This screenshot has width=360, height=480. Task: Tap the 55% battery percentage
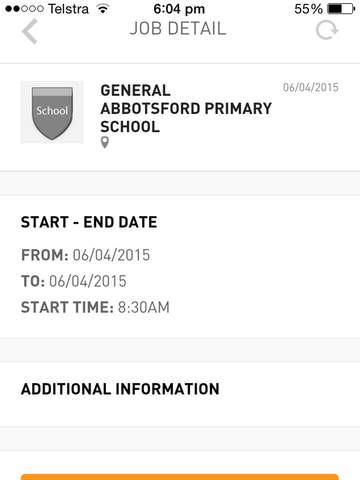tap(309, 9)
